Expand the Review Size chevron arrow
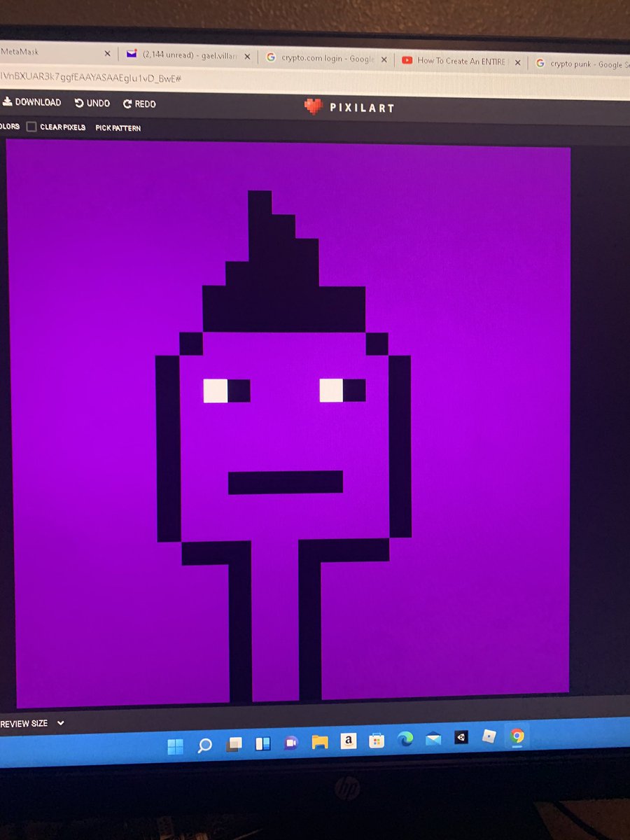The width and height of the screenshot is (630, 840). point(60,723)
